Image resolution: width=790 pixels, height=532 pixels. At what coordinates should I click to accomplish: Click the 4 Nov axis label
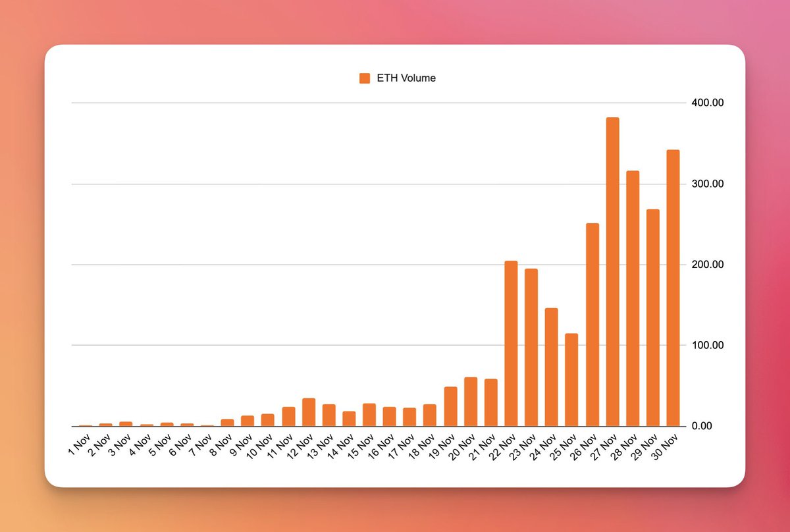tap(140, 444)
